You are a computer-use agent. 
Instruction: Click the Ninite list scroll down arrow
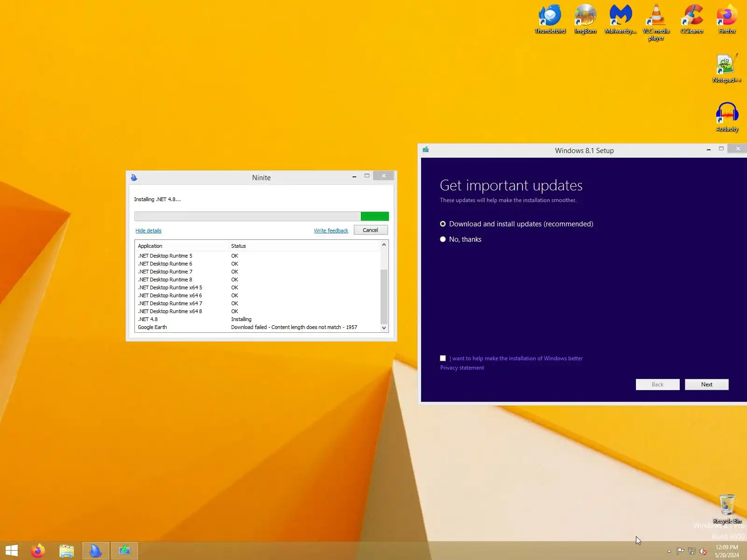(384, 328)
